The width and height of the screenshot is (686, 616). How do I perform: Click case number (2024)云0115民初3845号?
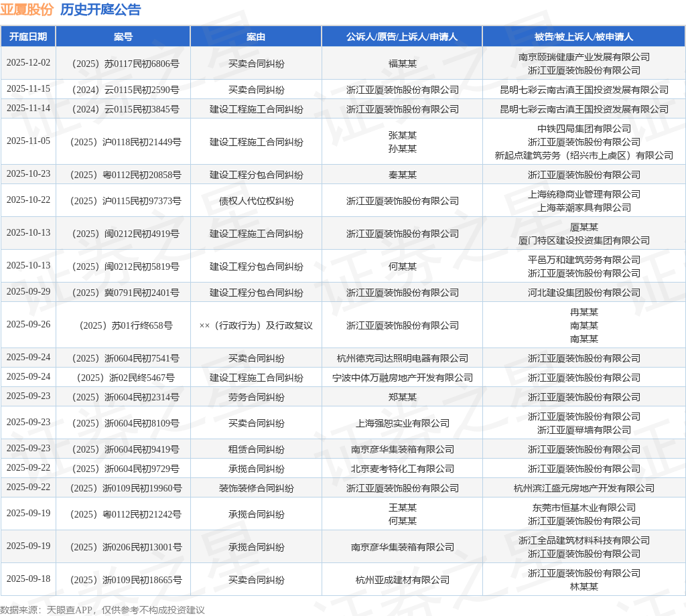[x=125, y=109]
